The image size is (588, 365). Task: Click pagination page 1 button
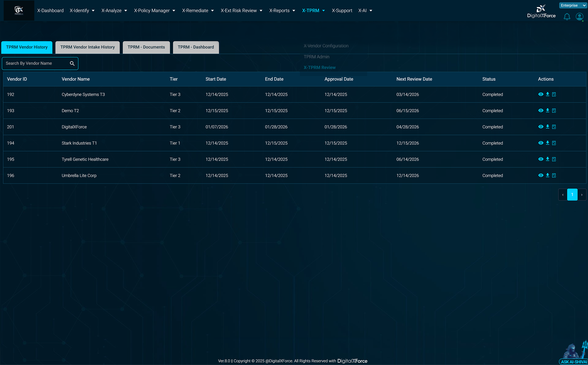coord(572,194)
